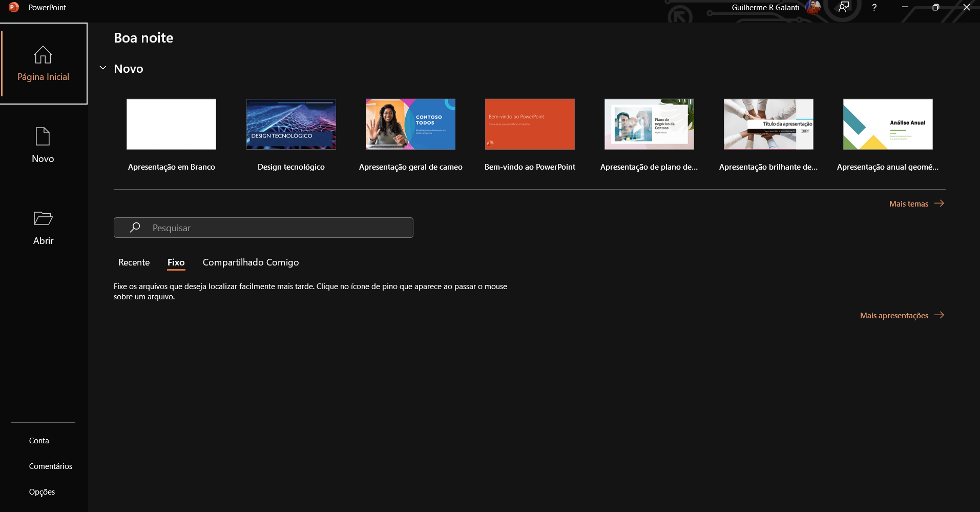
Task: Click the Apresentação geral de cameo label
Action: click(x=410, y=167)
